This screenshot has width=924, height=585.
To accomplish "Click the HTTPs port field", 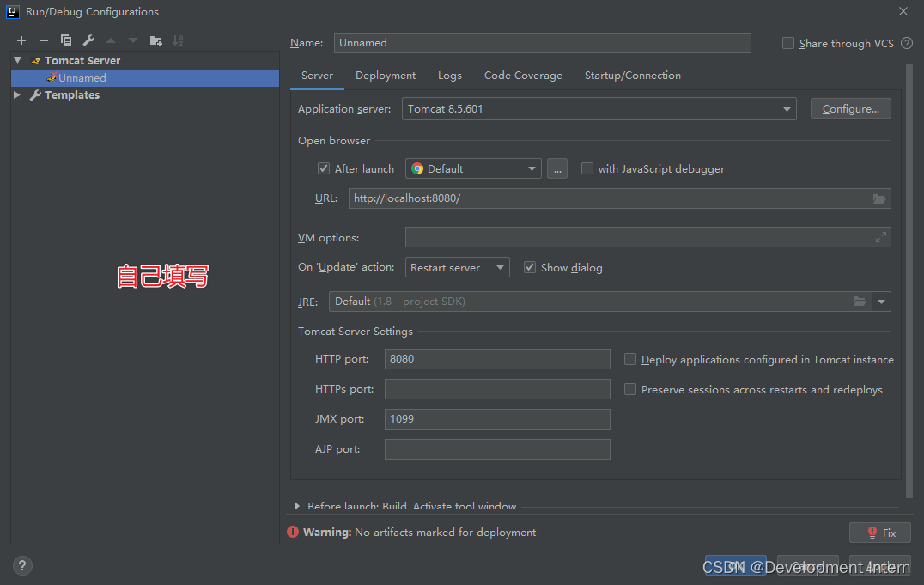I will click(x=496, y=389).
